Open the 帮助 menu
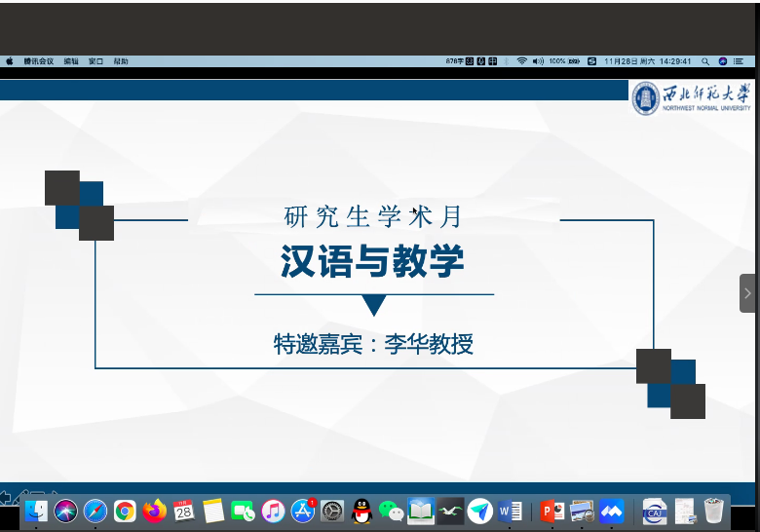Screen dimensions: 760x532 120,61
